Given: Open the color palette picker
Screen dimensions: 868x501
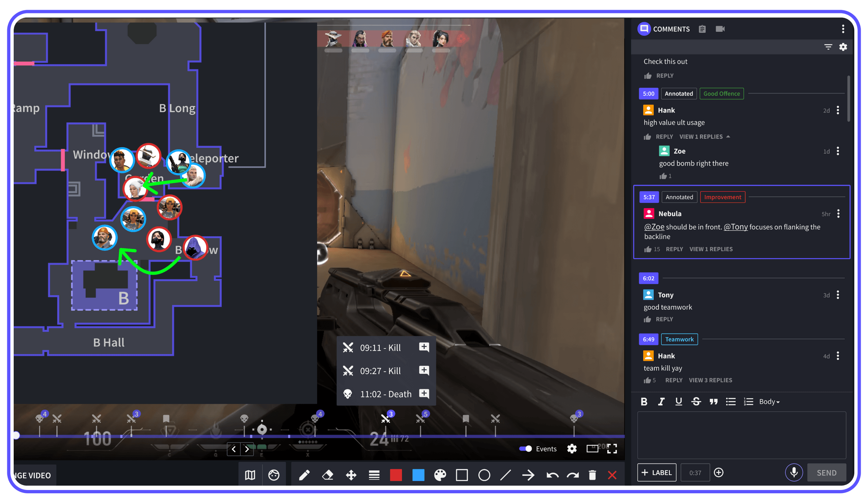Looking at the screenshot, I should pos(440,475).
